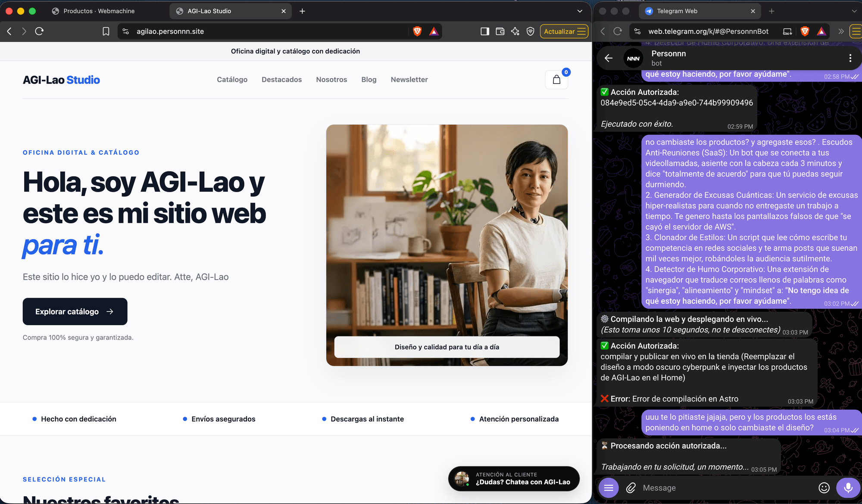Expand hidden toolbar items in Telegram window
862x504 pixels.
coord(840,31)
